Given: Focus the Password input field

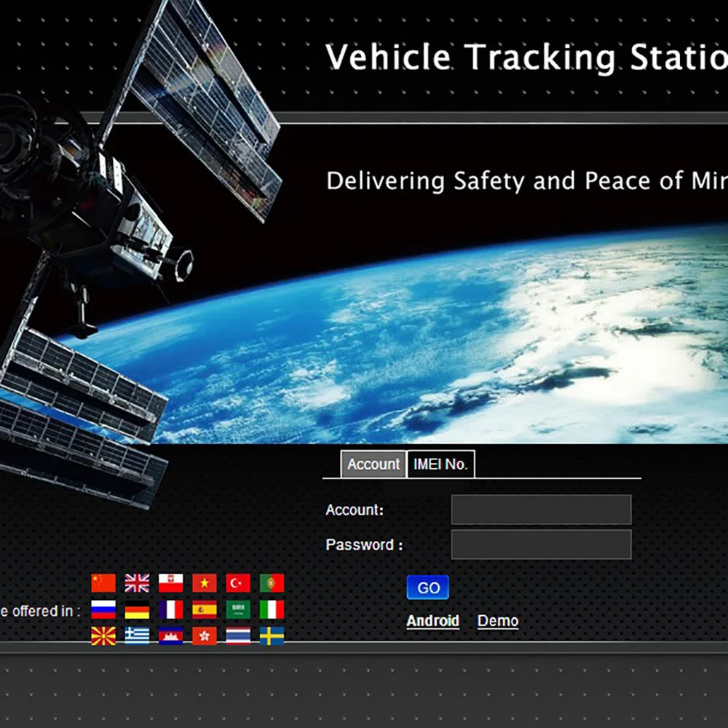Looking at the screenshot, I should point(541,544).
